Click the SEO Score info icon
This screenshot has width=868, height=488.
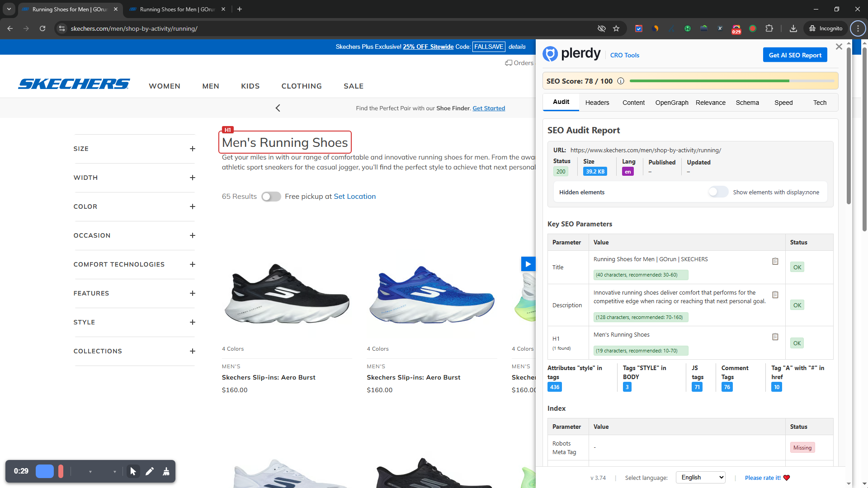(x=621, y=81)
